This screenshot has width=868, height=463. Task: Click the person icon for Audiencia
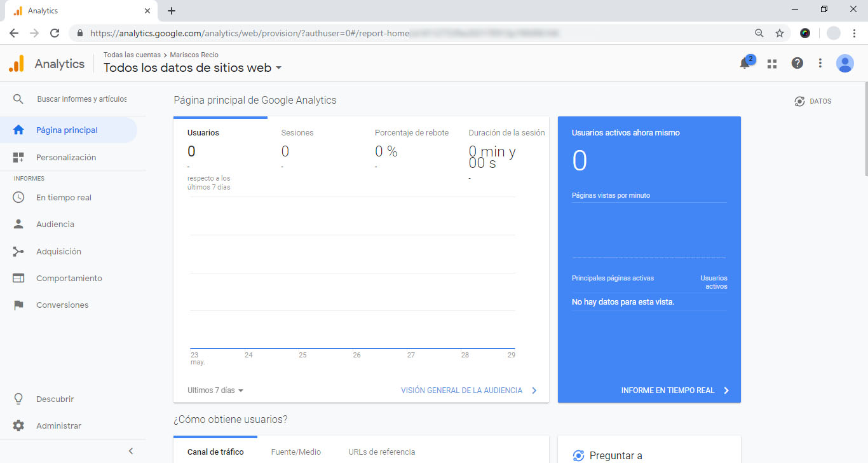pyautogui.click(x=18, y=224)
